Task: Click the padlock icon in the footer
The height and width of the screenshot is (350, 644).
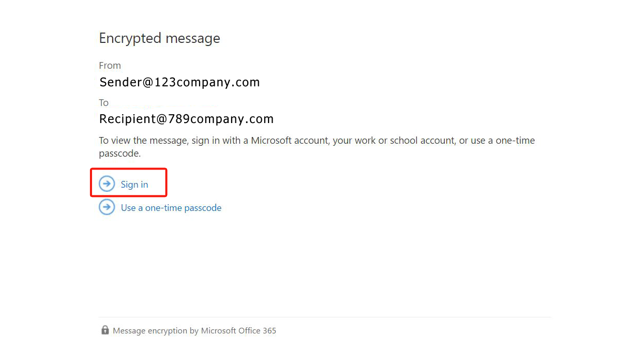Action: click(x=105, y=330)
